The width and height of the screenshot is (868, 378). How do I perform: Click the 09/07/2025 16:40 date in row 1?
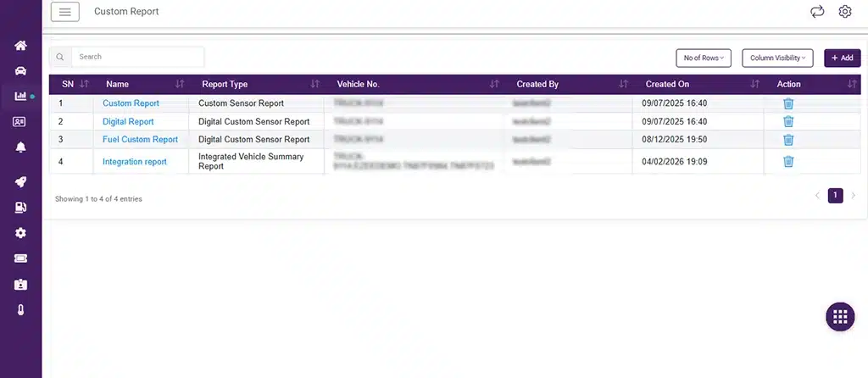[x=674, y=103]
